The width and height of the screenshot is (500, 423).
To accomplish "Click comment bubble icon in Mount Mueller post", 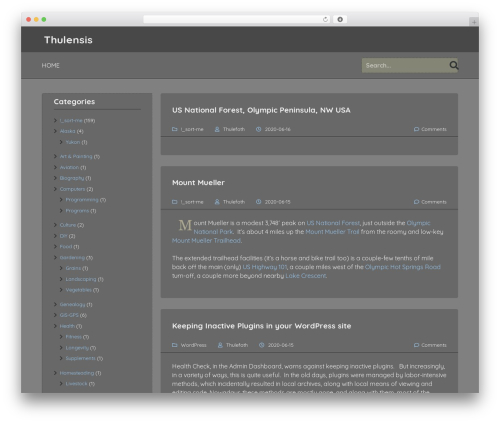I will 416,202.
